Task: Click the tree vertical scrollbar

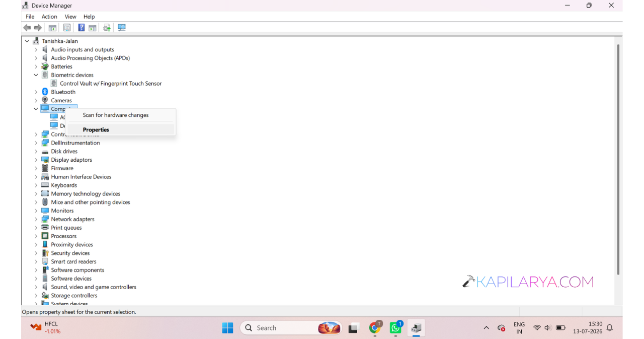Action: pos(618,160)
